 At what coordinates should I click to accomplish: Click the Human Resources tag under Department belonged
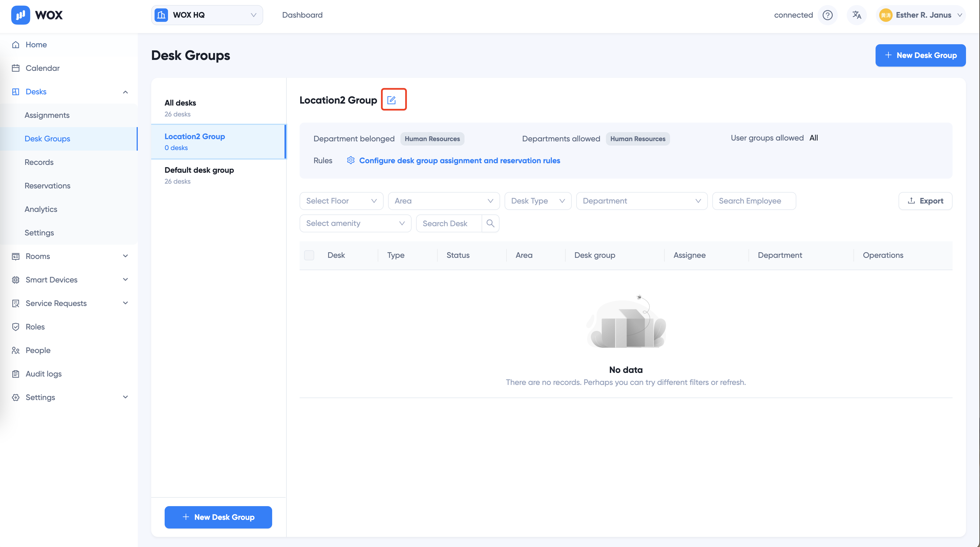(432, 139)
